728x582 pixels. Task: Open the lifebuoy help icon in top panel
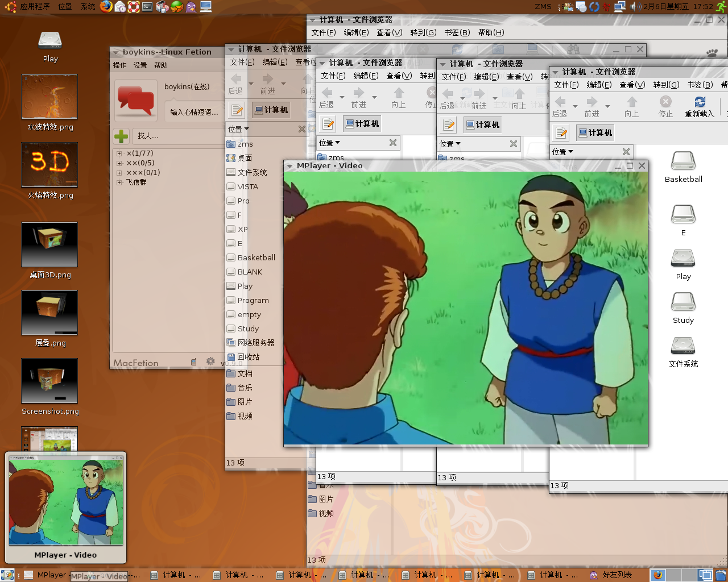pos(134,6)
